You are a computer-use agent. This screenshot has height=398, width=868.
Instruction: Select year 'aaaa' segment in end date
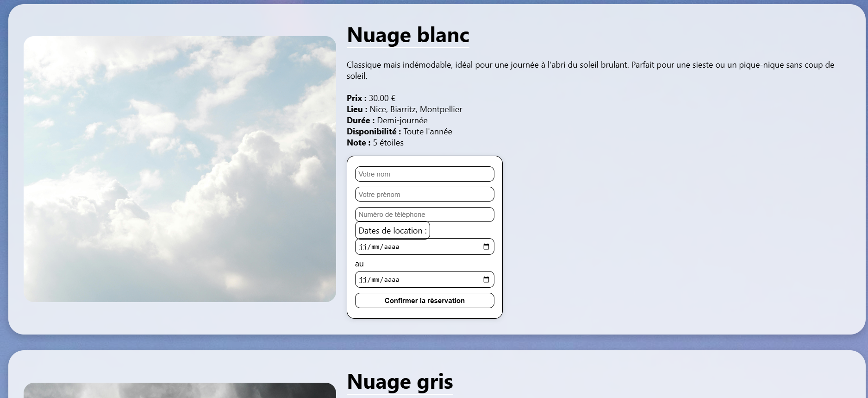click(392, 280)
